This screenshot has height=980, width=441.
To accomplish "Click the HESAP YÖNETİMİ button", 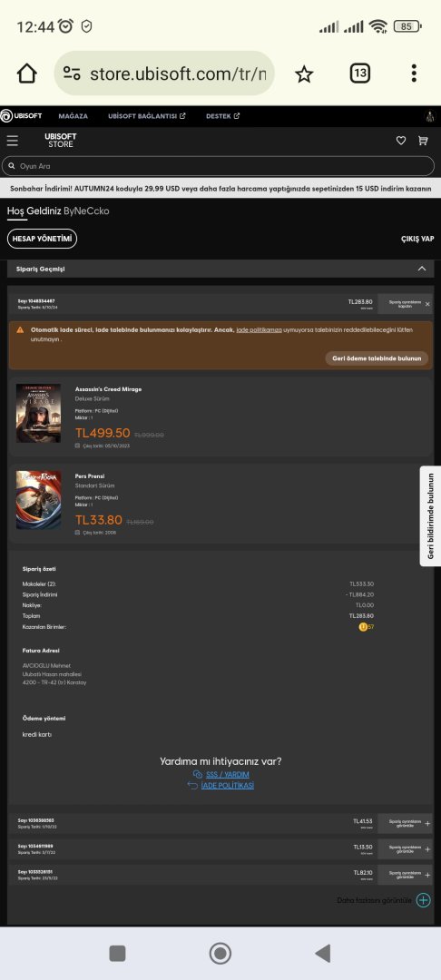I will coord(42,239).
